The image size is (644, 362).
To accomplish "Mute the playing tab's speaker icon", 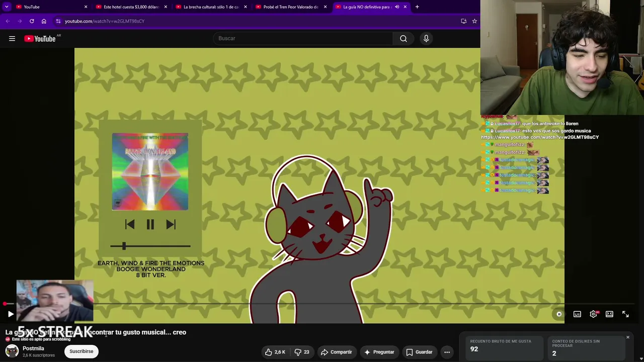I will (x=397, y=7).
